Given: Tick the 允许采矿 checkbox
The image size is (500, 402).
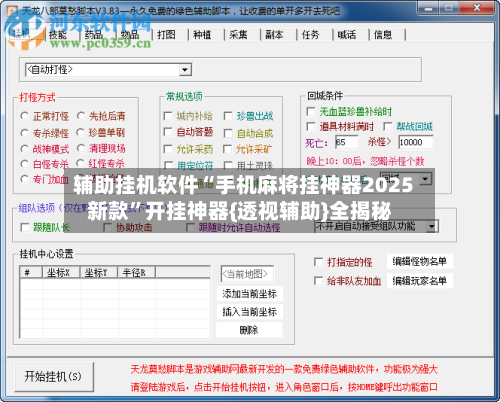Looking at the screenshot, I should click(x=228, y=149).
